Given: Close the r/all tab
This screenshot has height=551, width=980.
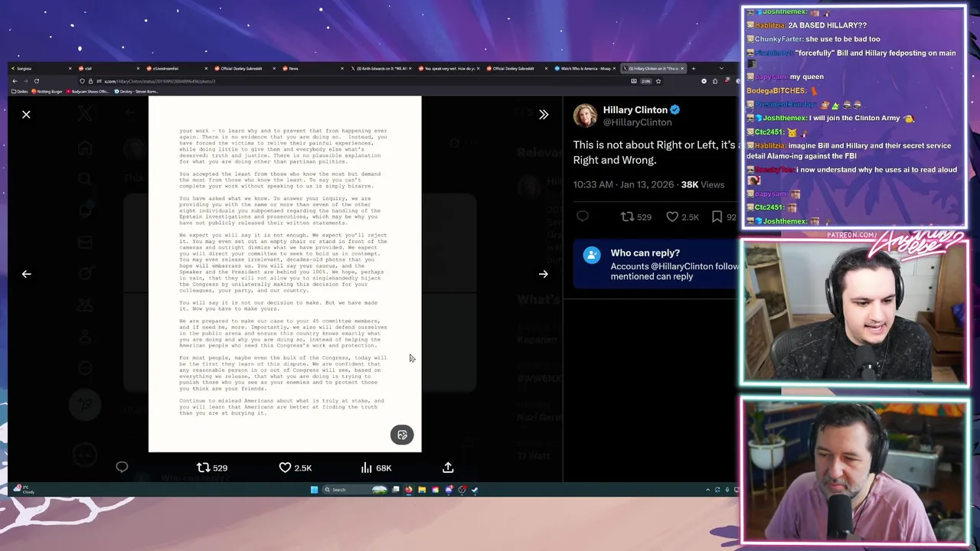Looking at the screenshot, I should (x=138, y=69).
